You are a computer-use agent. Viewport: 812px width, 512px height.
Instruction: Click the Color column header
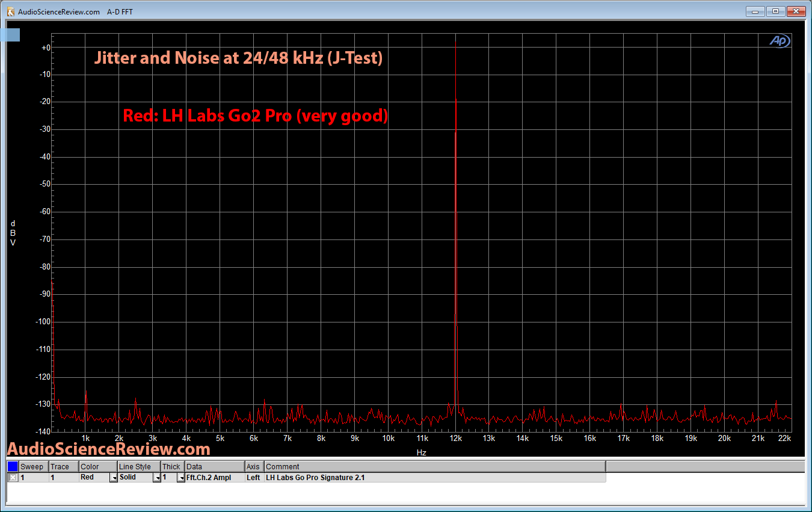(x=98, y=466)
